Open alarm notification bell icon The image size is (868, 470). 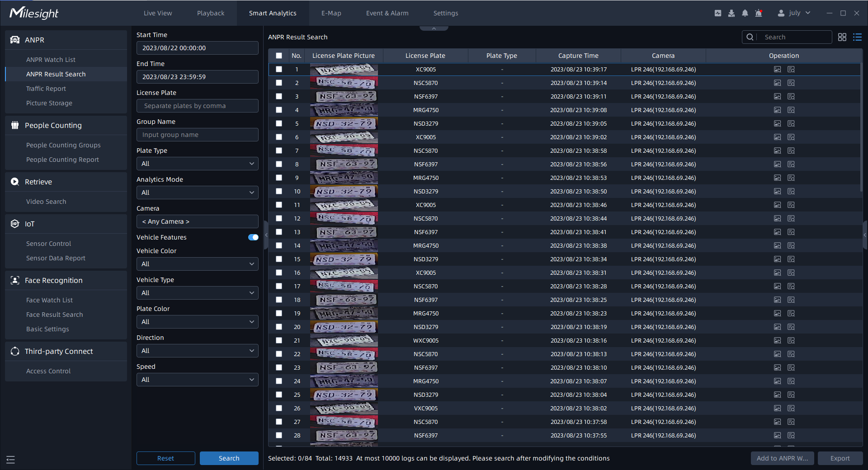tap(745, 13)
